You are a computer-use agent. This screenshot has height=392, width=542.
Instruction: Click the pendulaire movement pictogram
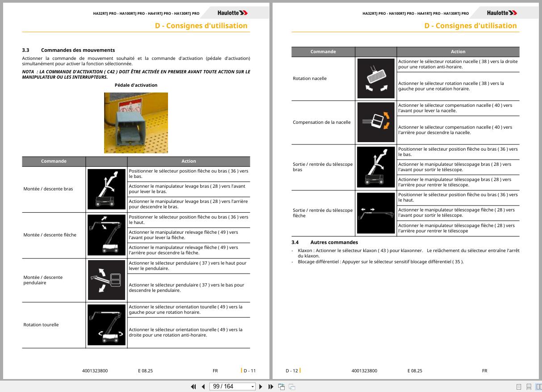pyautogui.click(x=106, y=280)
